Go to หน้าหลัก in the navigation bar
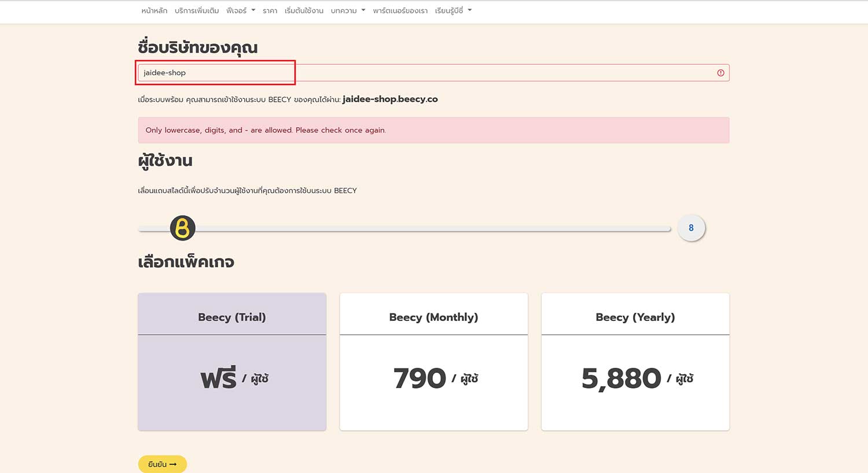The height and width of the screenshot is (473, 868). tap(154, 10)
